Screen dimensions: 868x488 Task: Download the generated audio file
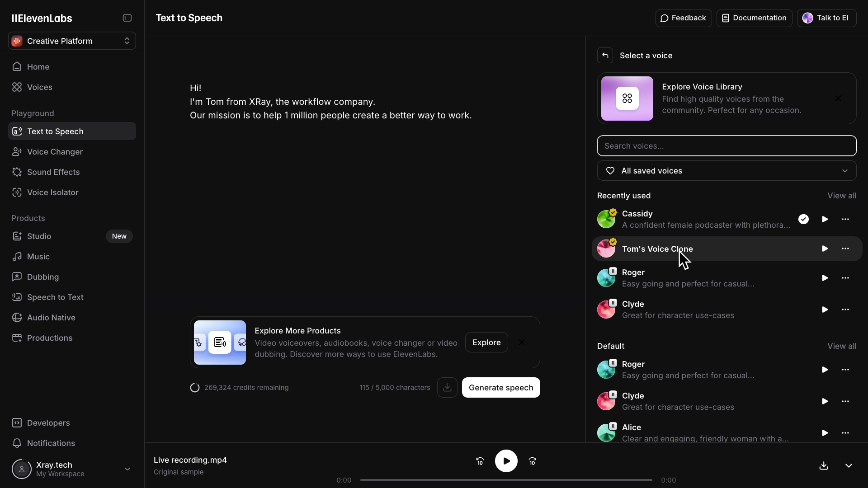[x=447, y=387]
